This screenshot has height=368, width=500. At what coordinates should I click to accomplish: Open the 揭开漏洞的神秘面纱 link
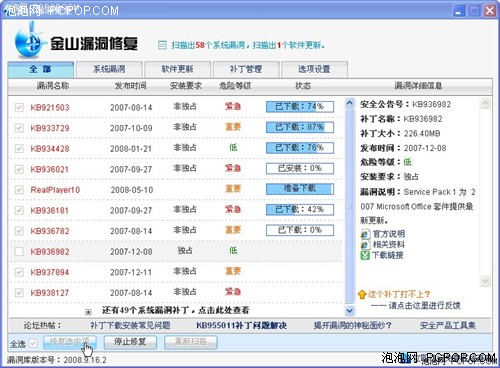353,325
